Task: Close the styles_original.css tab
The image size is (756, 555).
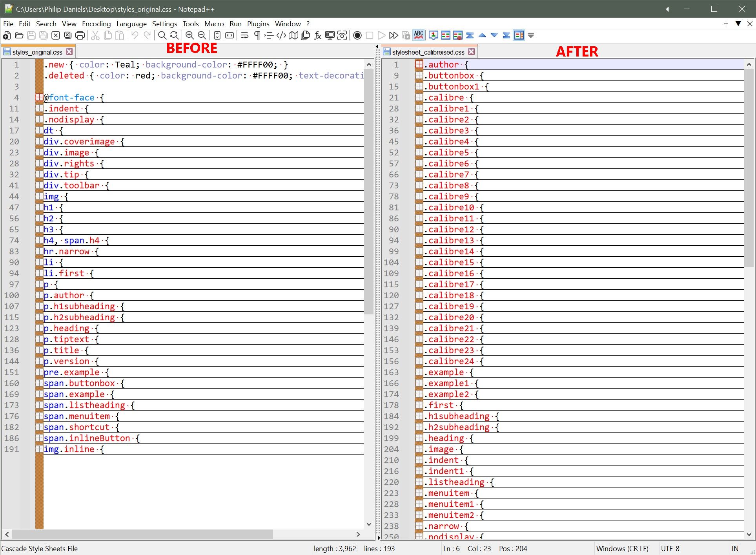Action: (x=69, y=52)
